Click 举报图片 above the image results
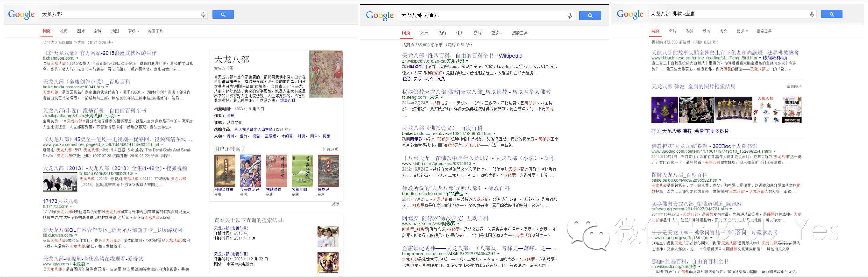The width and height of the screenshot is (868, 277). pyautogui.click(x=794, y=87)
